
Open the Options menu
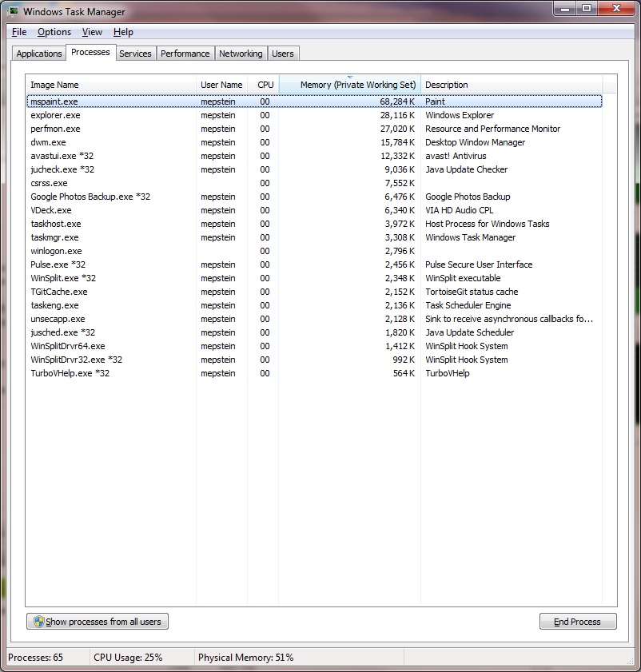pyautogui.click(x=54, y=32)
